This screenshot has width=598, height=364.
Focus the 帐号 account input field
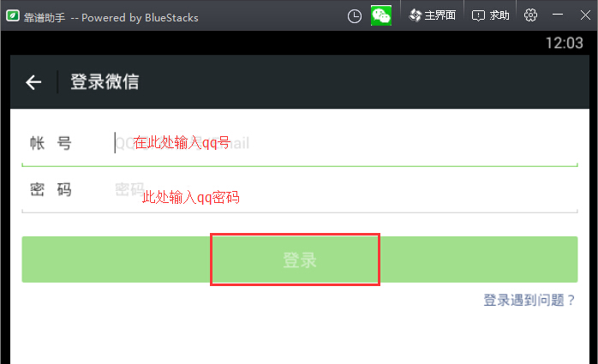(x=345, y=143)
